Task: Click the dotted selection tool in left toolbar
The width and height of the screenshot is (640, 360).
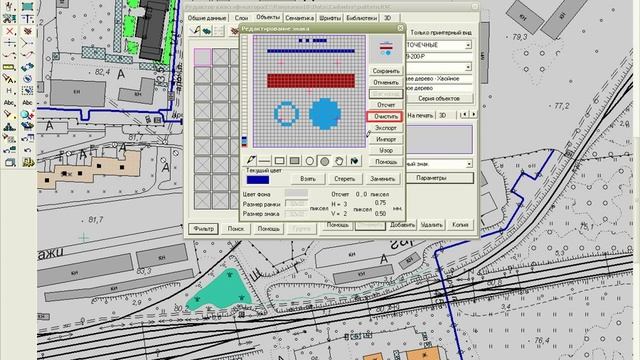Action: point(27,91)
